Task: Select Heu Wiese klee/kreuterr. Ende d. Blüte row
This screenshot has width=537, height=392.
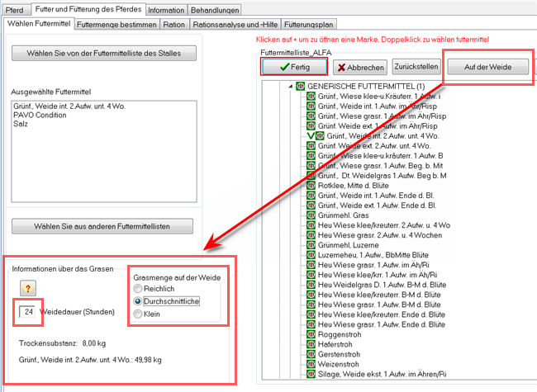Action: [381, 314]
